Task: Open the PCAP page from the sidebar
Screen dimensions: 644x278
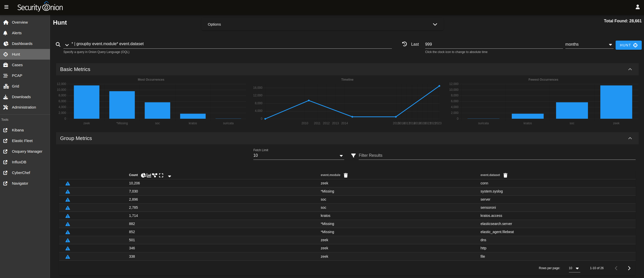Action: 17,75
